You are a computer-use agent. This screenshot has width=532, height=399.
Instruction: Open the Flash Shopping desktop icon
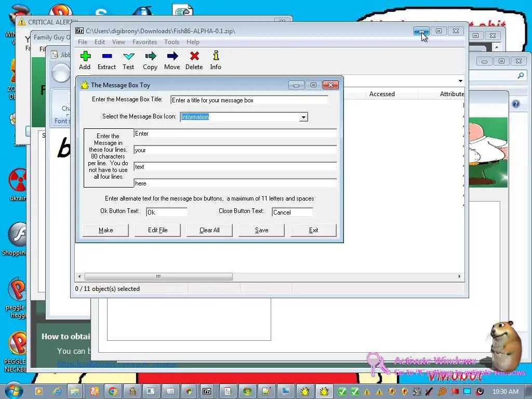[17, 234]
